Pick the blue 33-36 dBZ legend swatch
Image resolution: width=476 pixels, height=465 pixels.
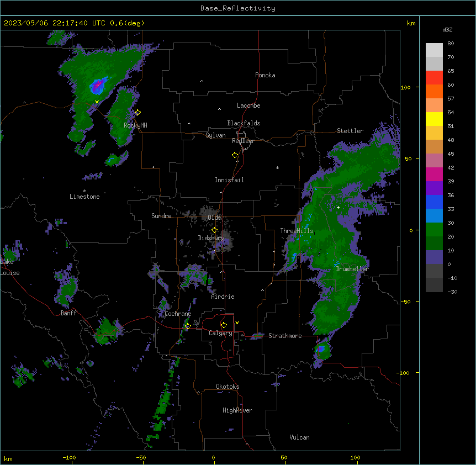[434, 202]
